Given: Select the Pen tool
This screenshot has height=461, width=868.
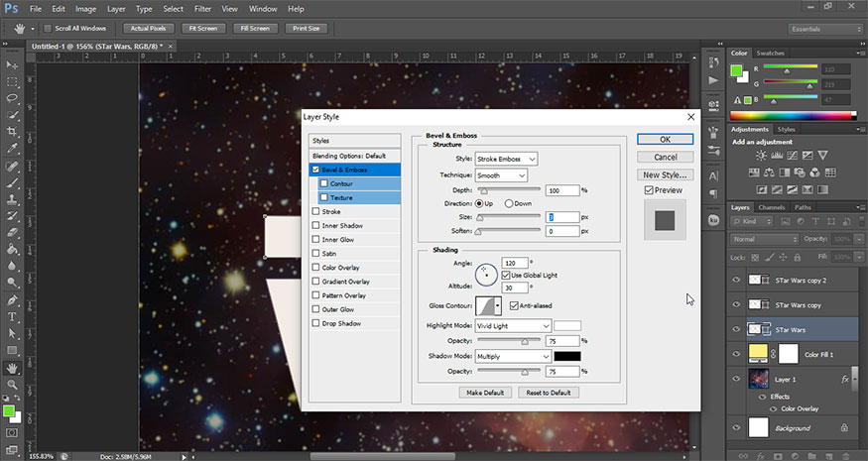Looking at the screenshot, I should 12,300.
